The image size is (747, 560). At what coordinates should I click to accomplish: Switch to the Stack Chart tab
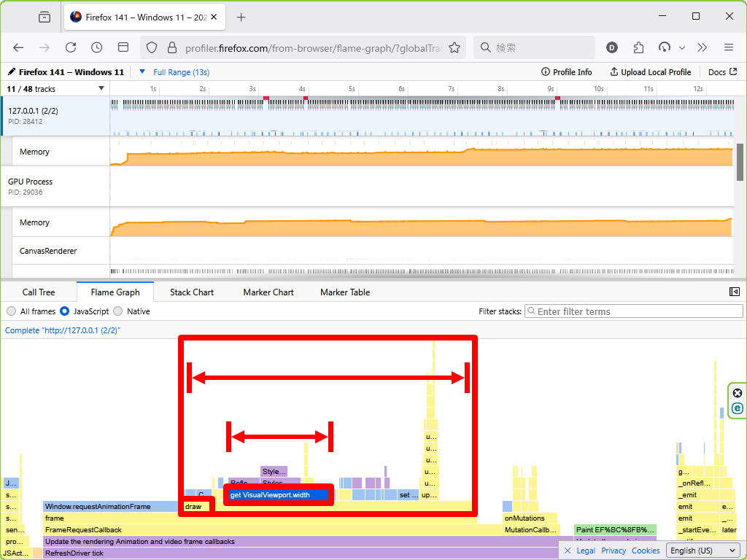coord(192,292)
